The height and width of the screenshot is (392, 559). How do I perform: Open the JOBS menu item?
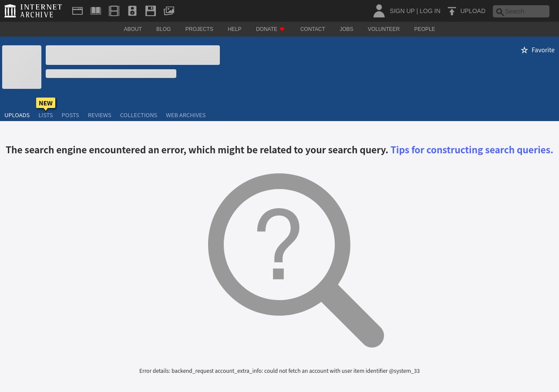[x=347, y=29]
